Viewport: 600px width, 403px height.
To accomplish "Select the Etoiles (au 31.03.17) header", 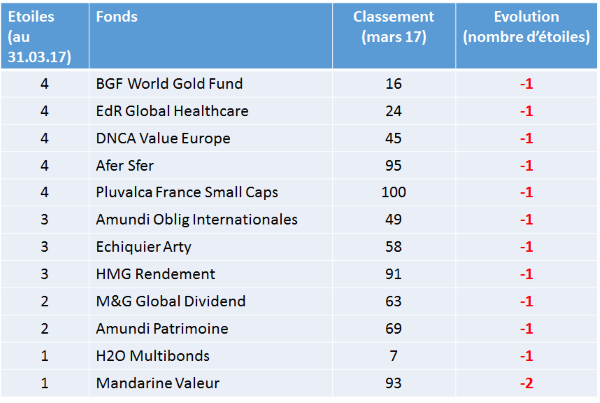I will (39, 37).
